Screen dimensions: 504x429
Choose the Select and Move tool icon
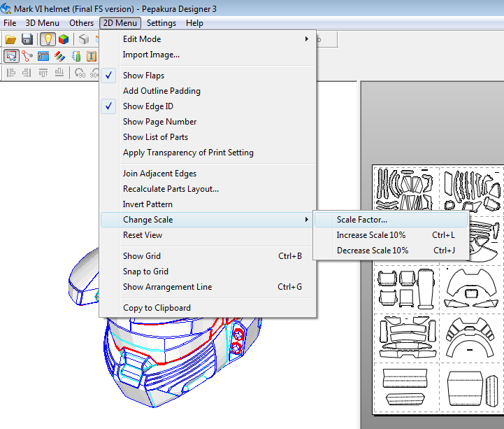pos(11,56)
